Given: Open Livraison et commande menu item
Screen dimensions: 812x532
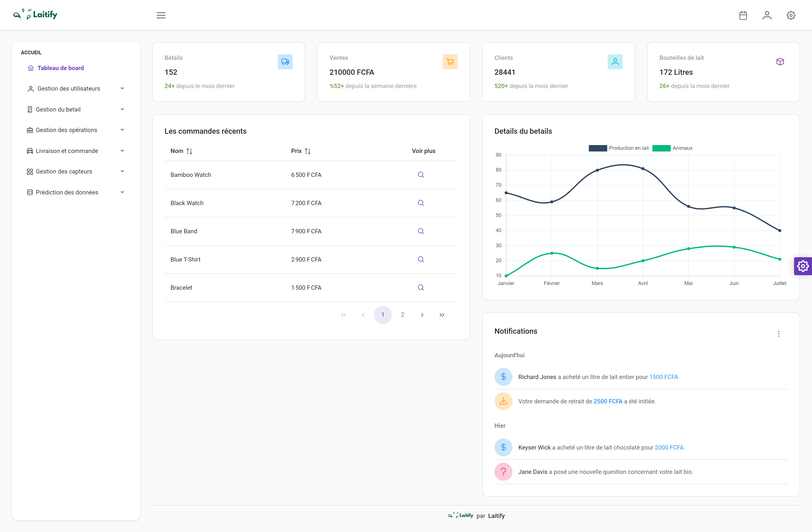Looking at the screenshot, I should (x=76, y=151).
